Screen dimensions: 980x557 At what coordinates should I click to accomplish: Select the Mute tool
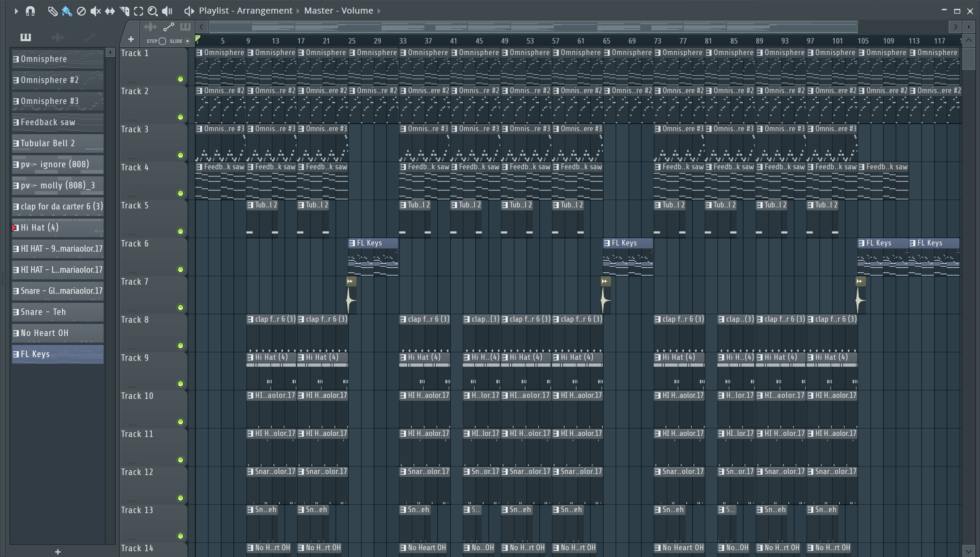(95, 11)
